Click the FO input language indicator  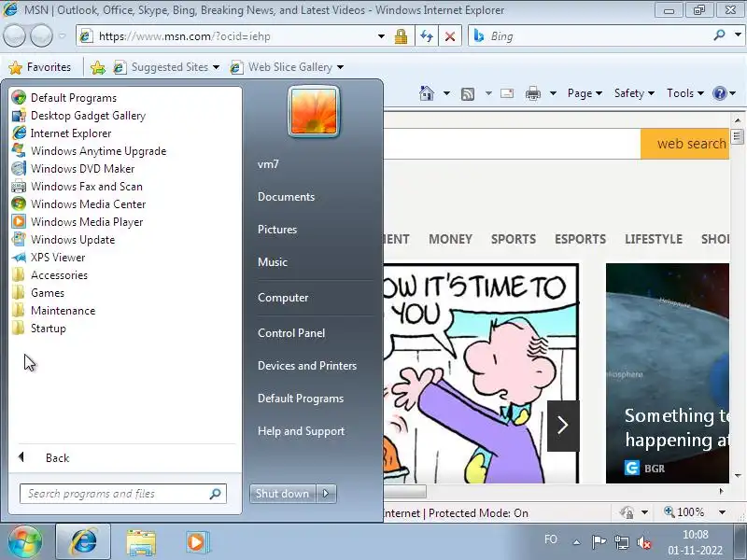pyautogui.click(x=551, y=539)
